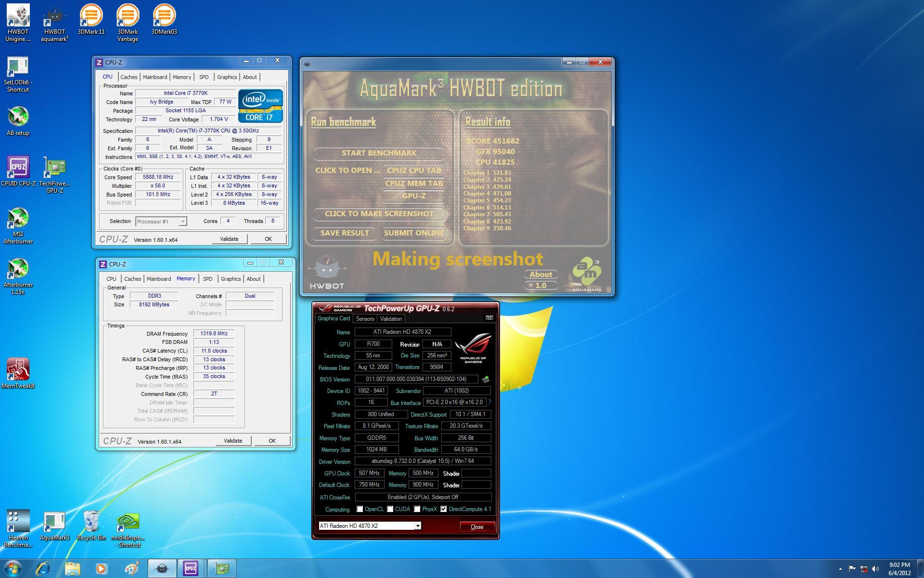This screenshot has height=578, width=924.
Task: Open Heaven Benchmark desktop icon
Action: click(18, 528)
